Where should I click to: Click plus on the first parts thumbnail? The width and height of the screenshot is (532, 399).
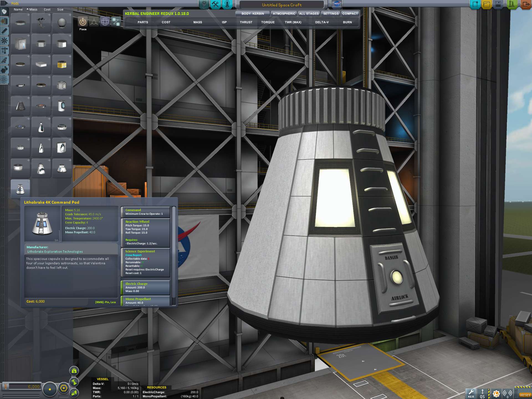[28, 15]
